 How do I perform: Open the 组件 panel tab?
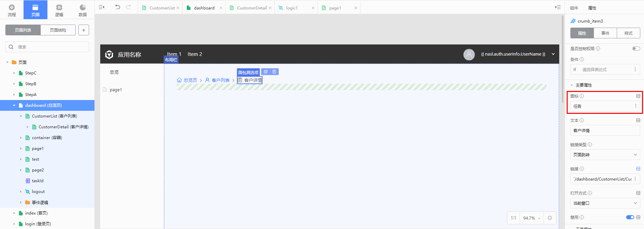click(x=574, y=8)
